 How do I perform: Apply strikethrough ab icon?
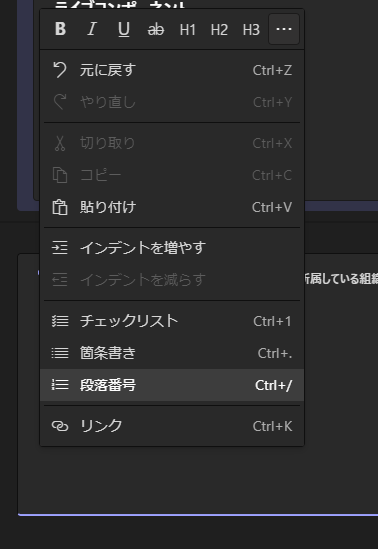point(155,29)
